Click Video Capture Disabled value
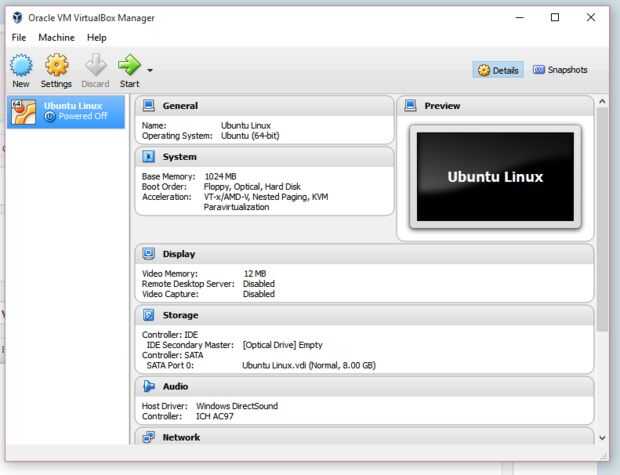Screen dimensions: 620x475 (259, 294)
